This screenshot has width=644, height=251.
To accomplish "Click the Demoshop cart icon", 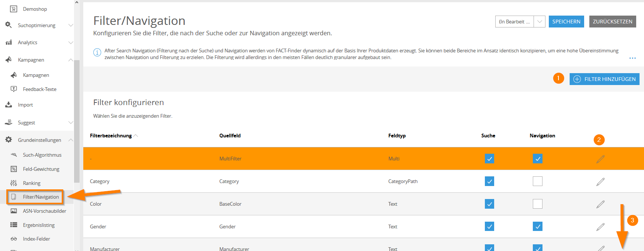I will 14,9.
